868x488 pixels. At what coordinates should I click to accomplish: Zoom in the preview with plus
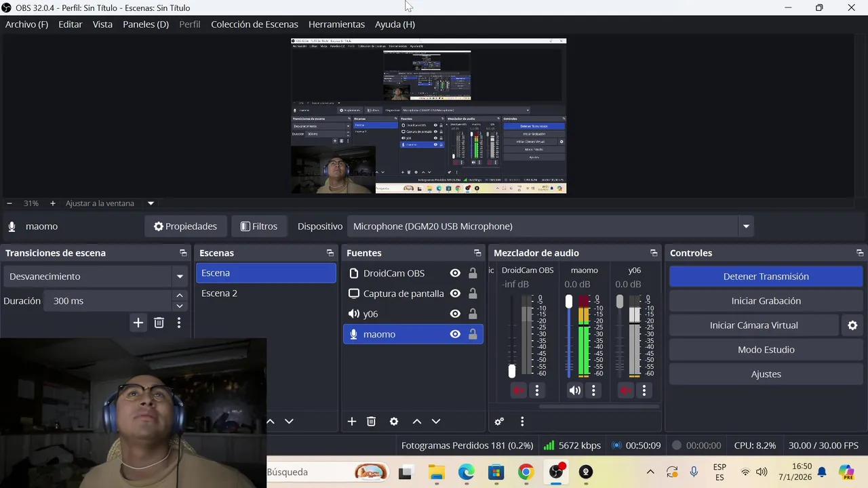52,203
